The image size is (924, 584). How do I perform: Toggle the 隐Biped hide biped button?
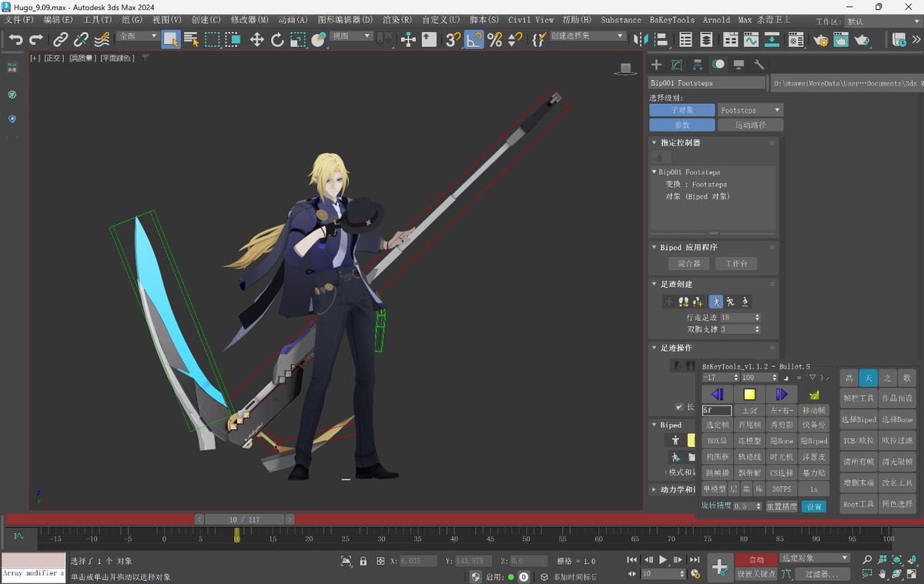click(814, 441)
